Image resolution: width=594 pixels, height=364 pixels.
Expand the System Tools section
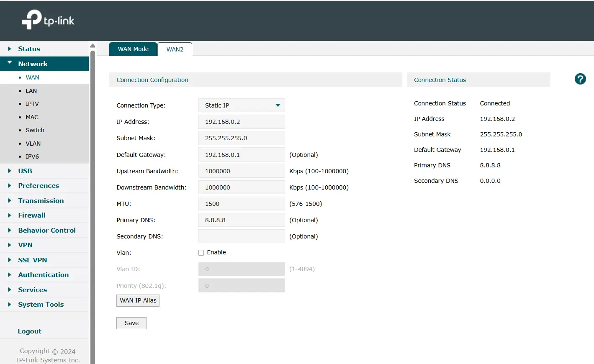coord(41,305)
